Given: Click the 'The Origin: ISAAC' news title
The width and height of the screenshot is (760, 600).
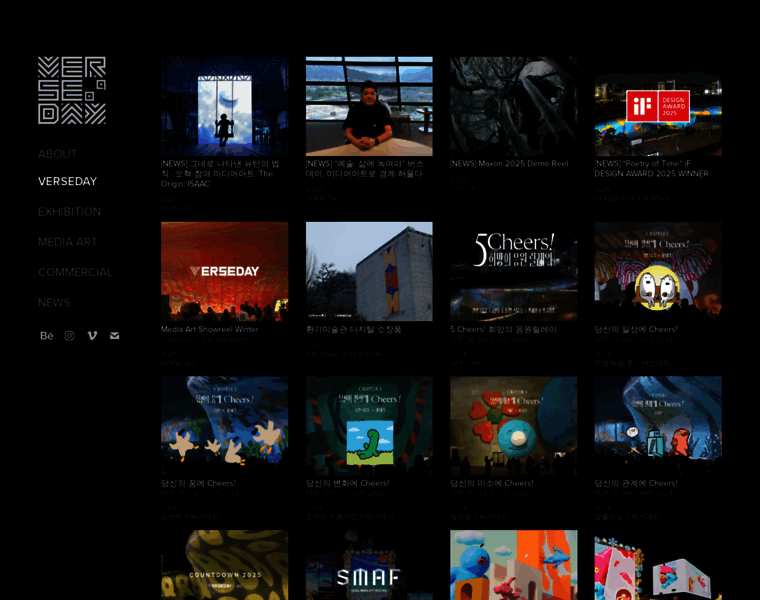Looking at the screenshot, I should click(221, 174).
